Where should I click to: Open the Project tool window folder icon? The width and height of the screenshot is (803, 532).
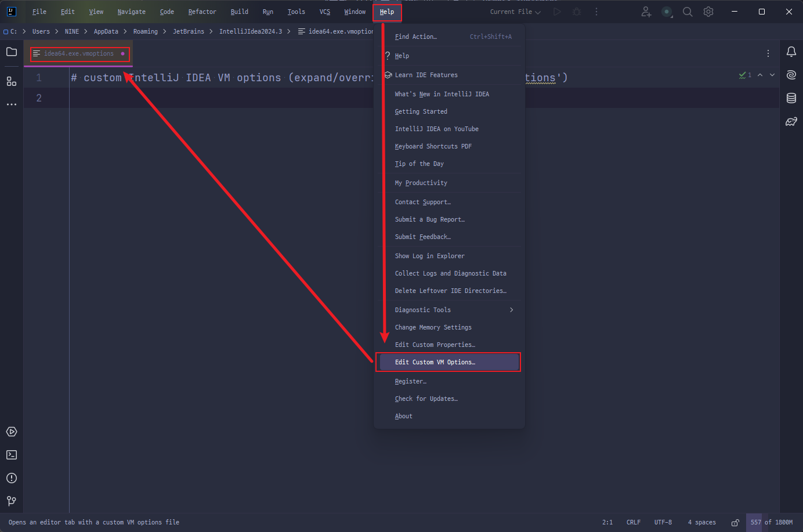[12, 52]
